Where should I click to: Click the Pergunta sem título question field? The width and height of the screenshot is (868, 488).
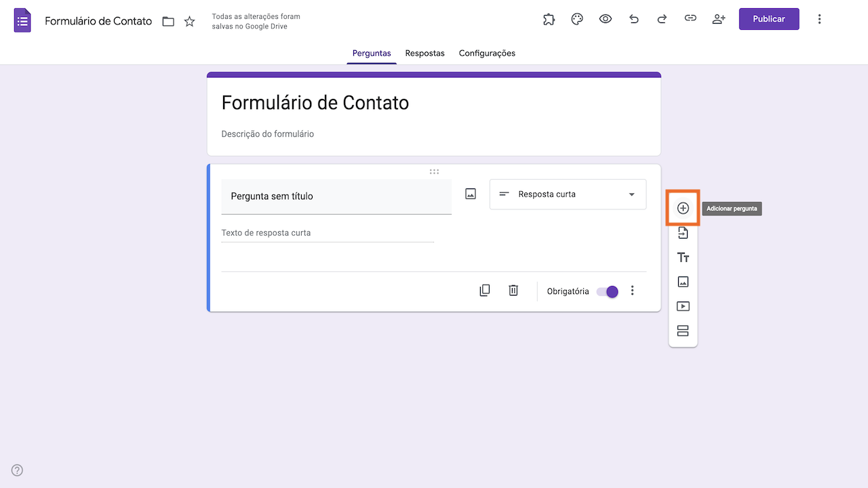tap(336, 197)
